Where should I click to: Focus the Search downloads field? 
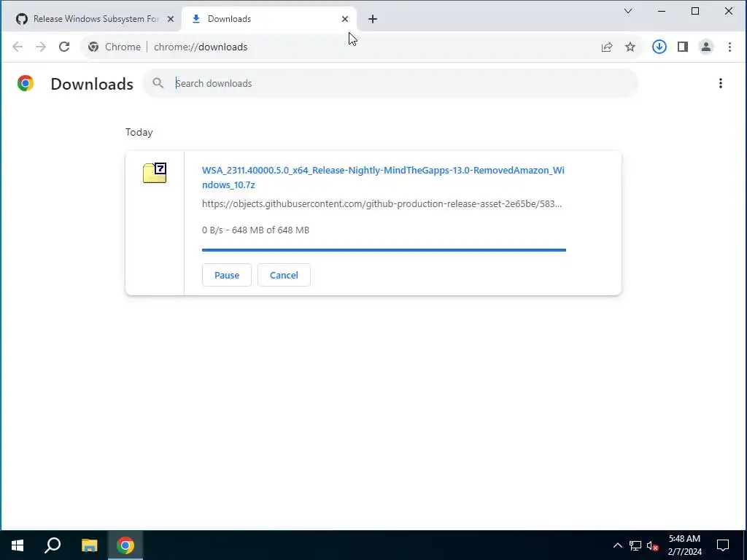tap(390, 83)
